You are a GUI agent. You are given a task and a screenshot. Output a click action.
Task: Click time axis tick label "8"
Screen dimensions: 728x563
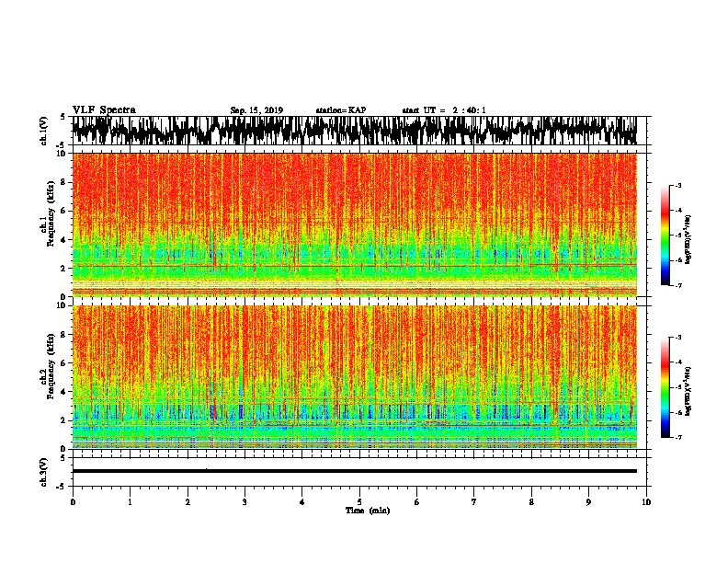(531, 502)
